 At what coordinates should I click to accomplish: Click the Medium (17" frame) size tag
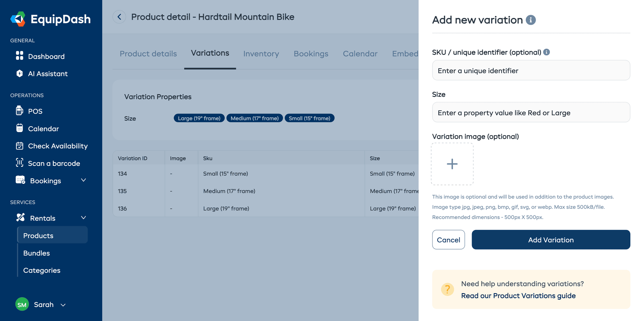pos(254,118)
